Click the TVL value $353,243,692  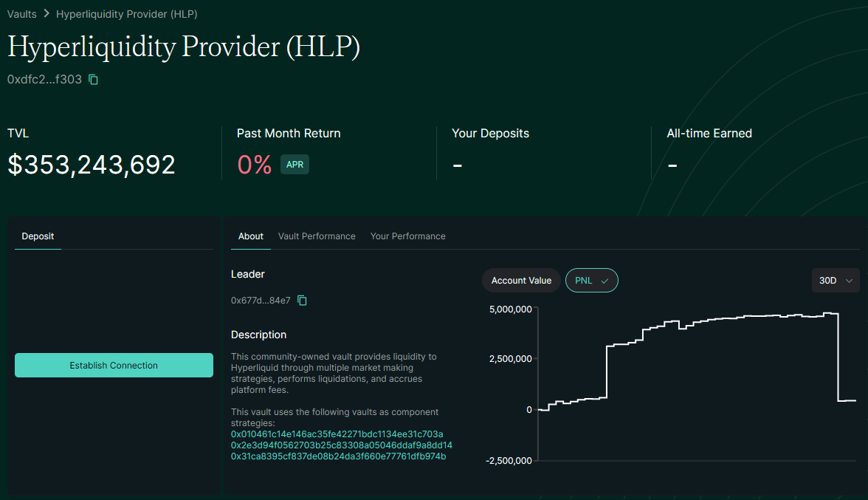92,165
